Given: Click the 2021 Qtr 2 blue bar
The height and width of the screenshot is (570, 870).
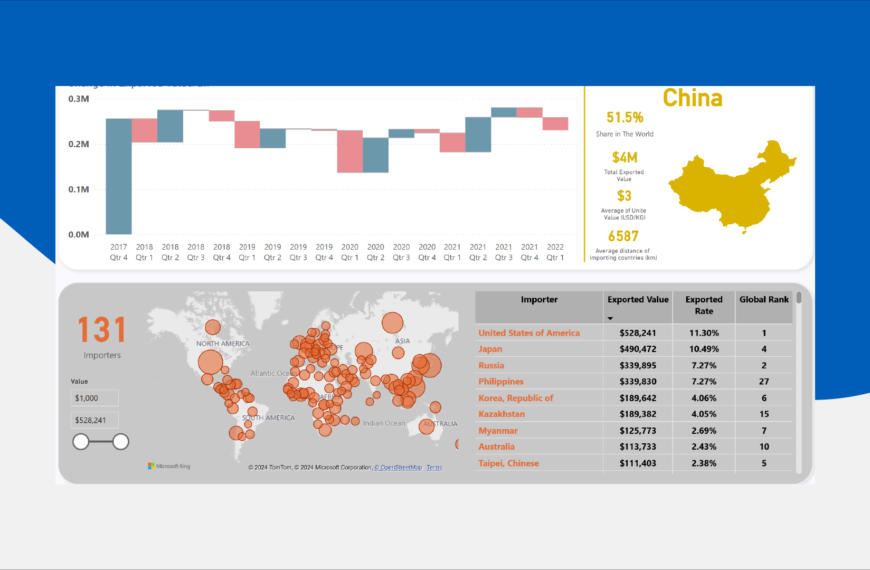Looking at the screenshot, I should [478, 134].
